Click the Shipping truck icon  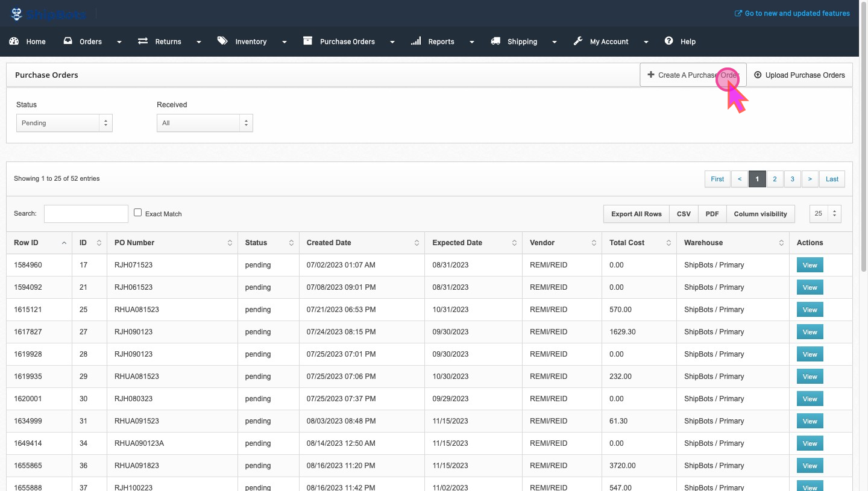tap(495, 41)
